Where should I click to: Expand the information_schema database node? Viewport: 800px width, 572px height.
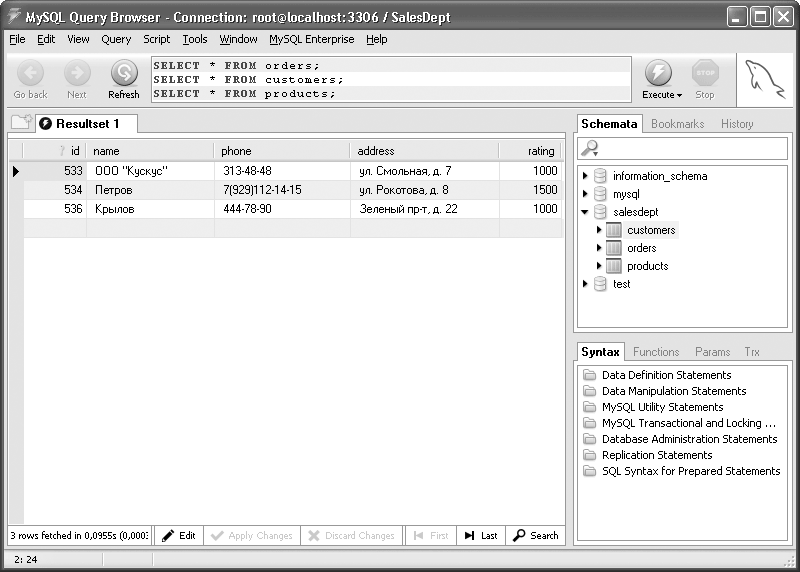tap(585, 176)
